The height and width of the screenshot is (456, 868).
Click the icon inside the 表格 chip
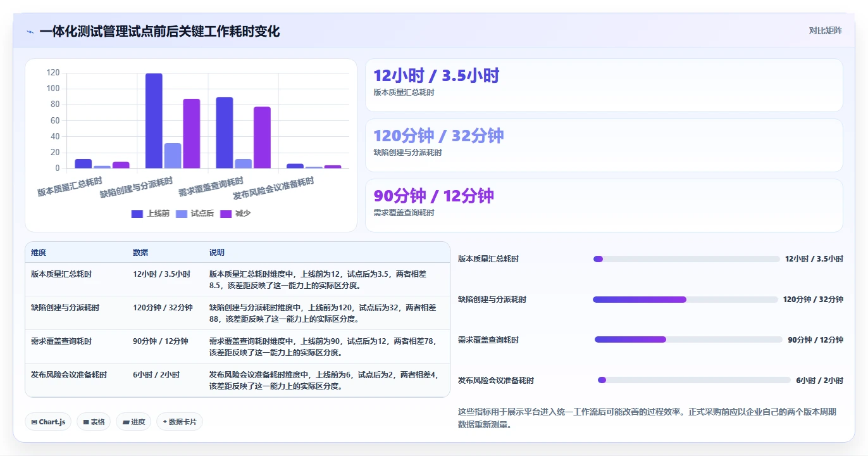click(x=86, y=422)
